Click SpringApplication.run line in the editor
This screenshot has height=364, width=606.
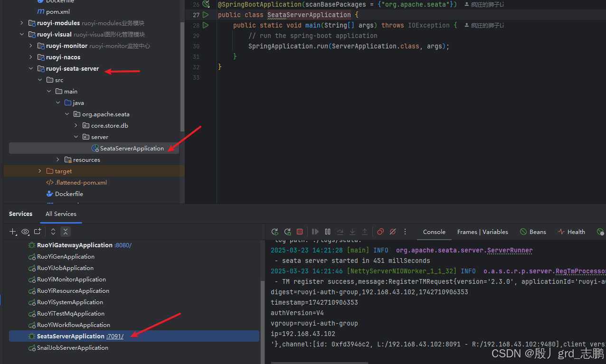tap(349, 46)
